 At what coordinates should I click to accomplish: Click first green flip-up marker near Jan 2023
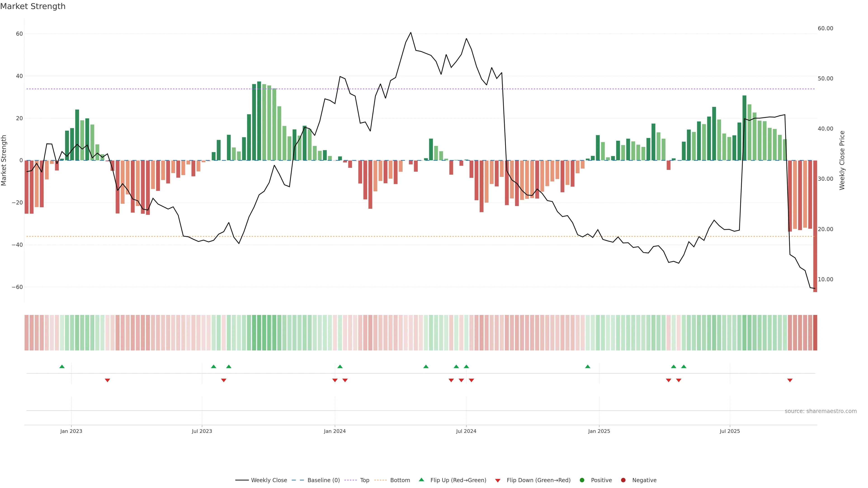(62, 366)
